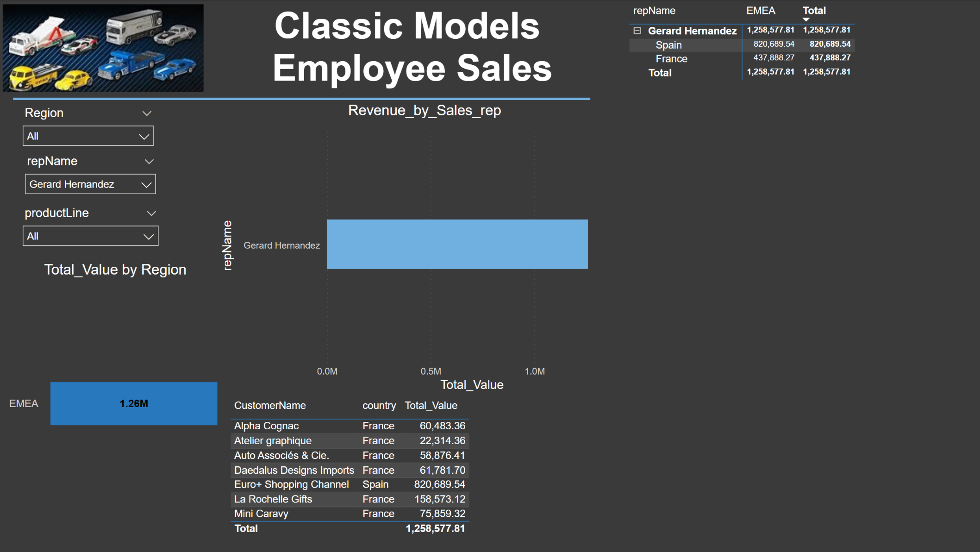The width and height of the screenshot is (980, 552).
Task: Click the 820,689.54 value in customer table
Action: point(439,484)
